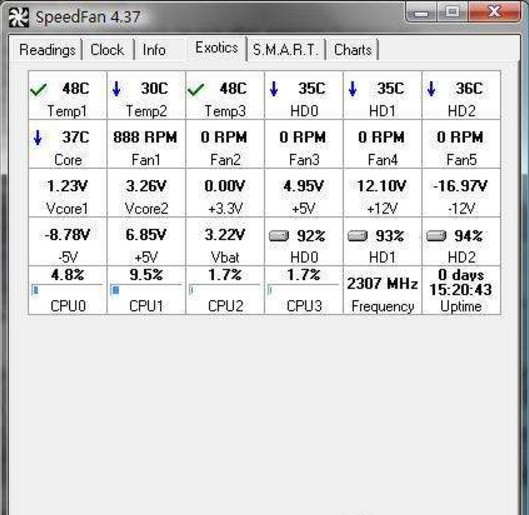Click the blue down arrow for Core temperature
The image size is (529, 515).
[x=38, y=138]
